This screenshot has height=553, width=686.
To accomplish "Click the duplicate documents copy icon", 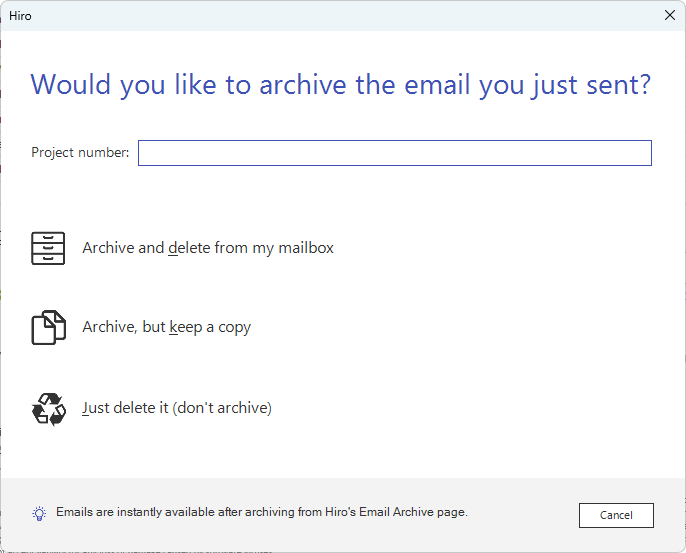I will point(48,328).
